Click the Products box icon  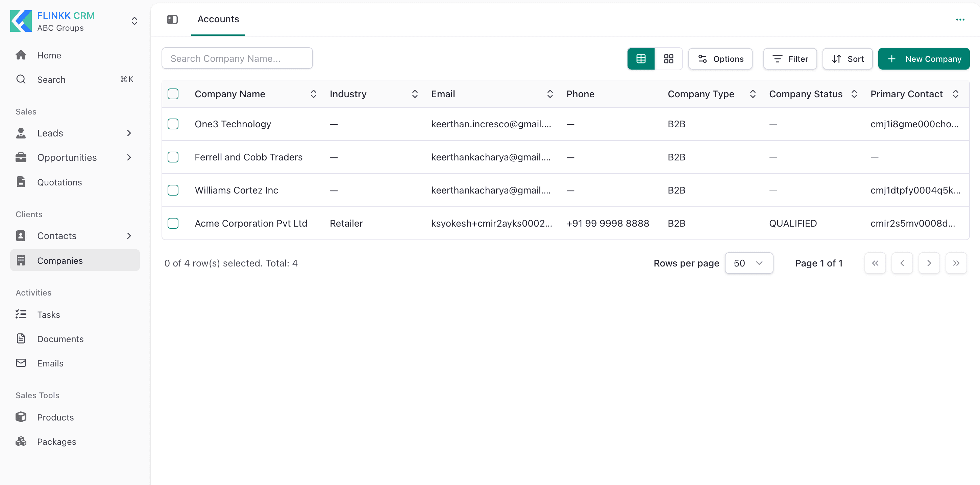tap(21, 417)
